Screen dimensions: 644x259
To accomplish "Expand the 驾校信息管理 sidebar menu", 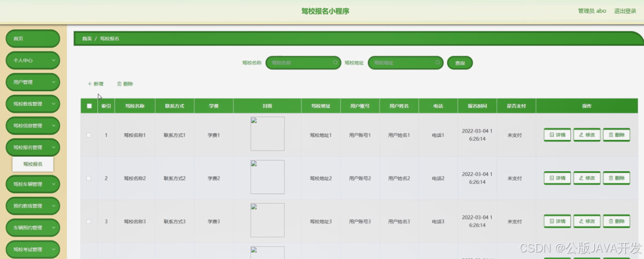I will pyautogui.click(x=33, y=126).
